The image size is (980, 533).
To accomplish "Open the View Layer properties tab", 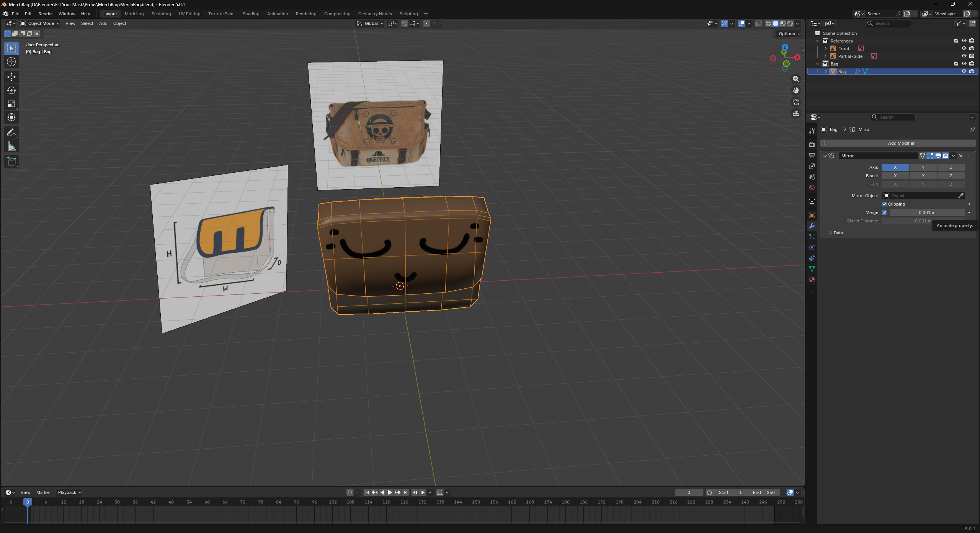I will pyautogui.click(x=812, y=166).
